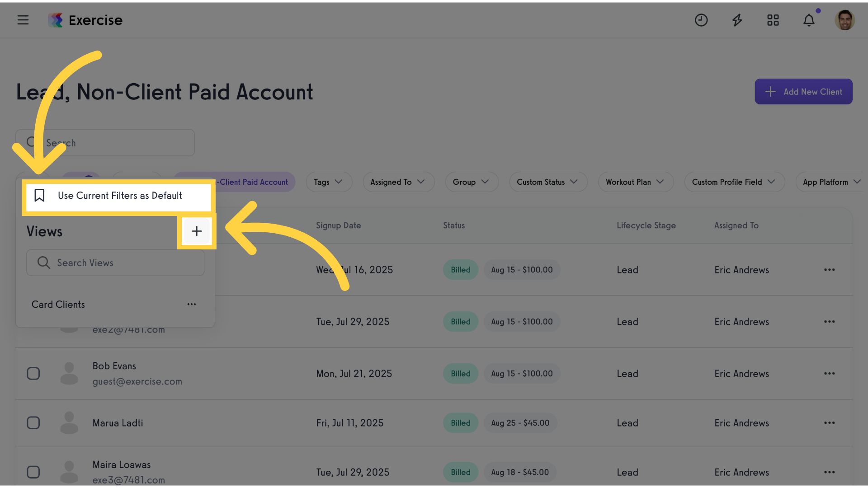Select the Maira Loawas checkbox
The width and height of the screenshot is (868, 488).
coord(33,472)
